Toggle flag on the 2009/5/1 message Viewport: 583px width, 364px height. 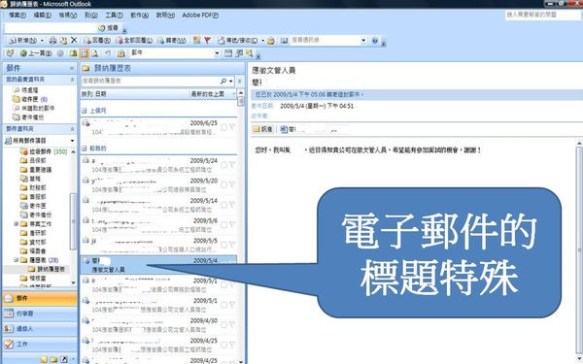(232, 305)
